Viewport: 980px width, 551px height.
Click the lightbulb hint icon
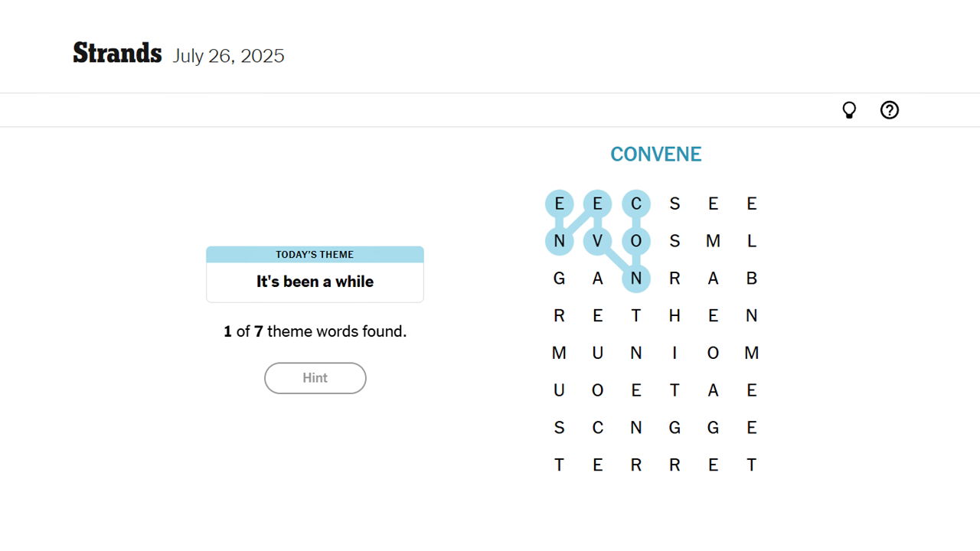pos(849,110)
